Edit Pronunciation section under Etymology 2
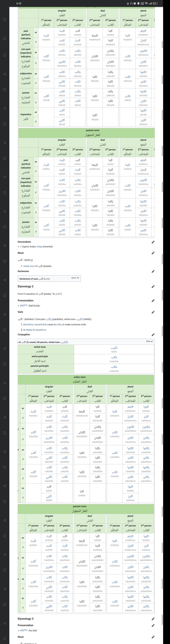Screen dimensions: 170x644 153,301
